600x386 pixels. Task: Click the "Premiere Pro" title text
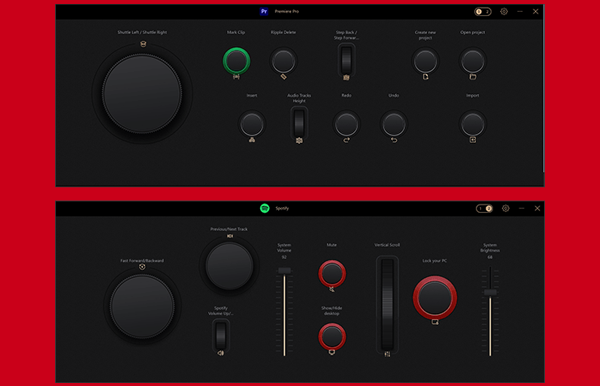click(x=287, y=11)
